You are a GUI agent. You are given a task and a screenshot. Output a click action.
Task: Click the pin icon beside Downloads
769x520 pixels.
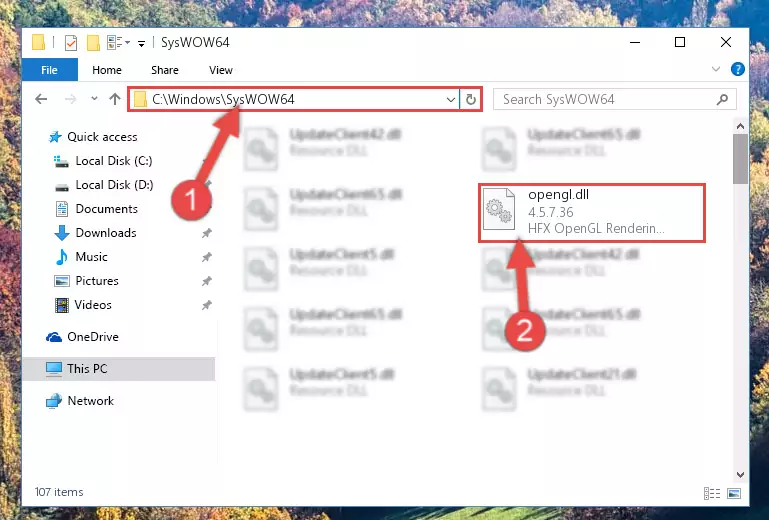207,233
